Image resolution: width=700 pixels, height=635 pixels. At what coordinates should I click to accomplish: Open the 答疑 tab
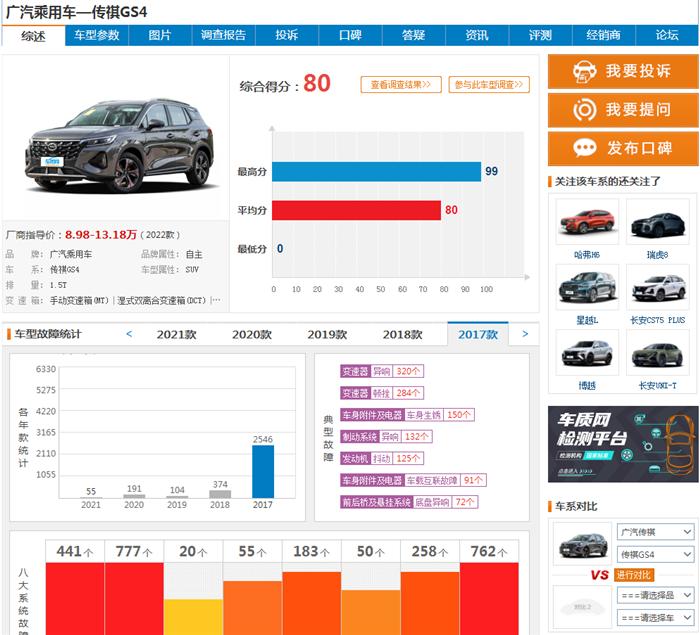click(x=414, y=35)
